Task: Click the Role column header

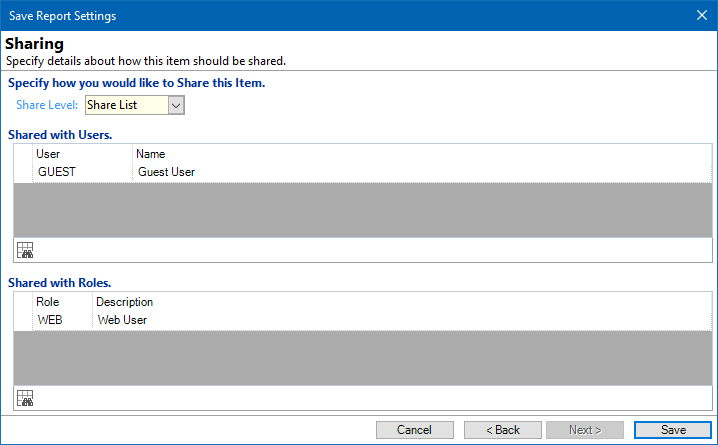Action: point(62,302)
